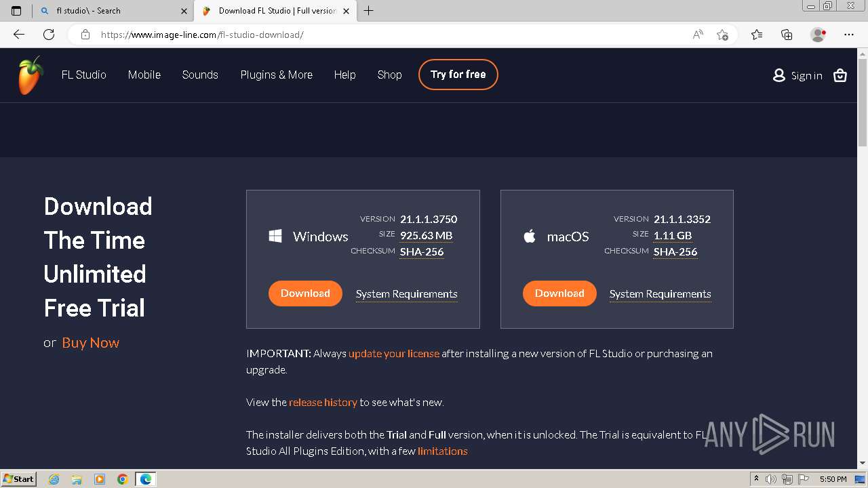
Task: Click the taskbar clock 5:50 PM
Action: (x=833, y=479)
